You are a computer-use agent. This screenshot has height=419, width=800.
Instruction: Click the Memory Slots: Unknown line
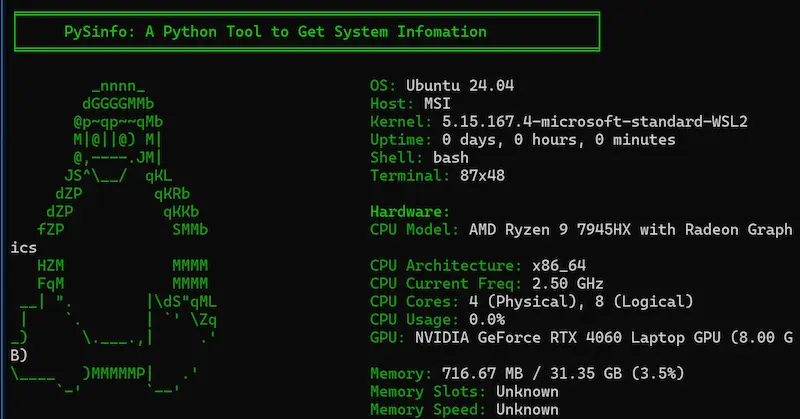tap(464, 391)
